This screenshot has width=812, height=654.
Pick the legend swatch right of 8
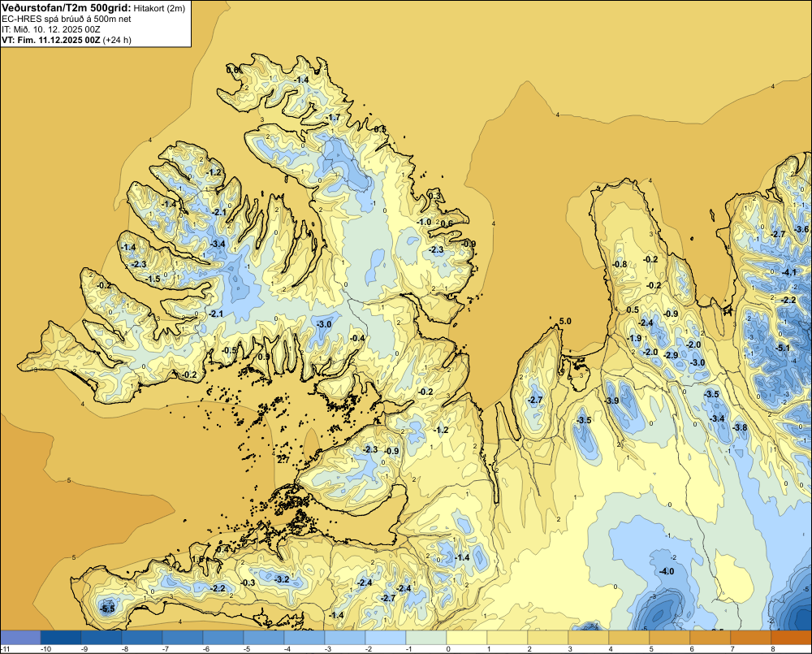point(792,638)
